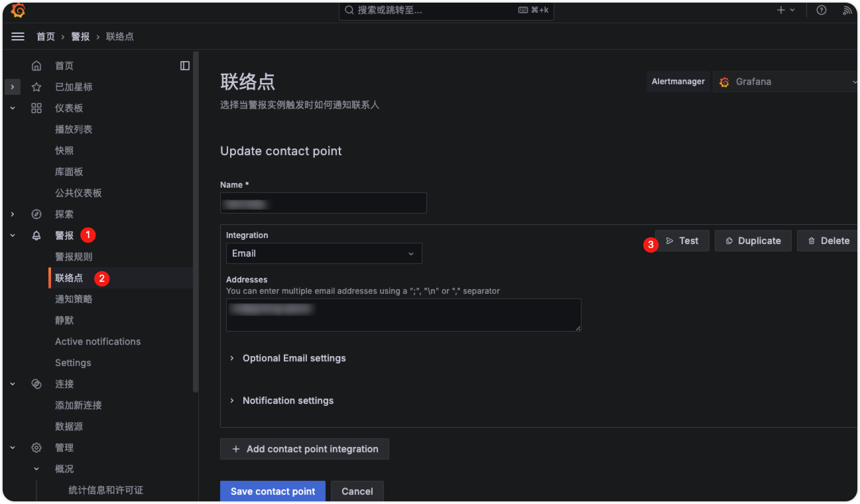The image size is (860, 504).
Task: Open the hamburger navigation menu
Action: point(18,36)
